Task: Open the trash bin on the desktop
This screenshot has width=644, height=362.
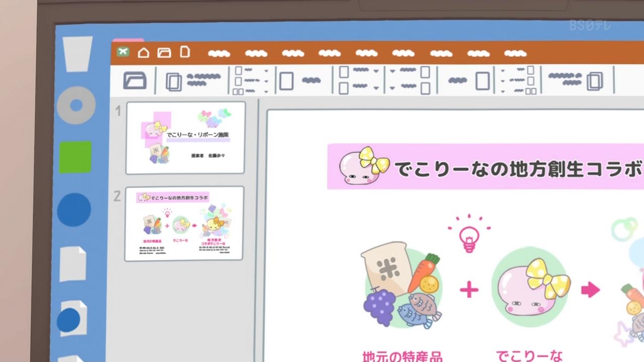Action: tap(77, 53)
